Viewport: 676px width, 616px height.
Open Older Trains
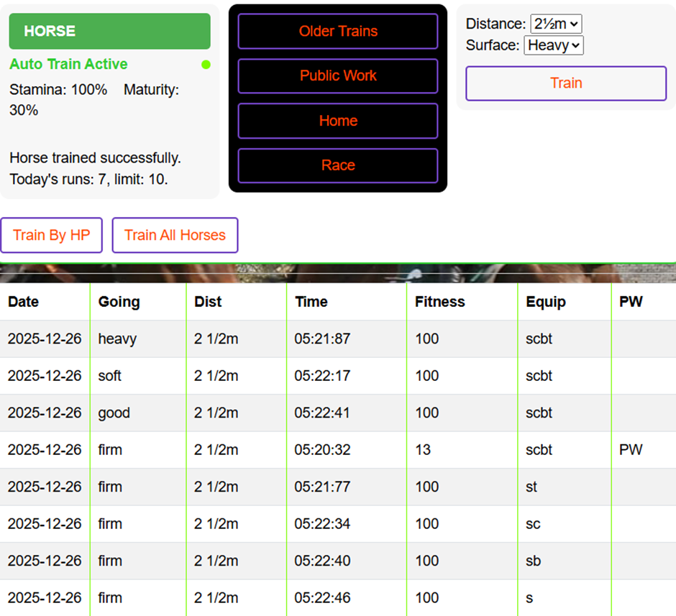(338, 32)
